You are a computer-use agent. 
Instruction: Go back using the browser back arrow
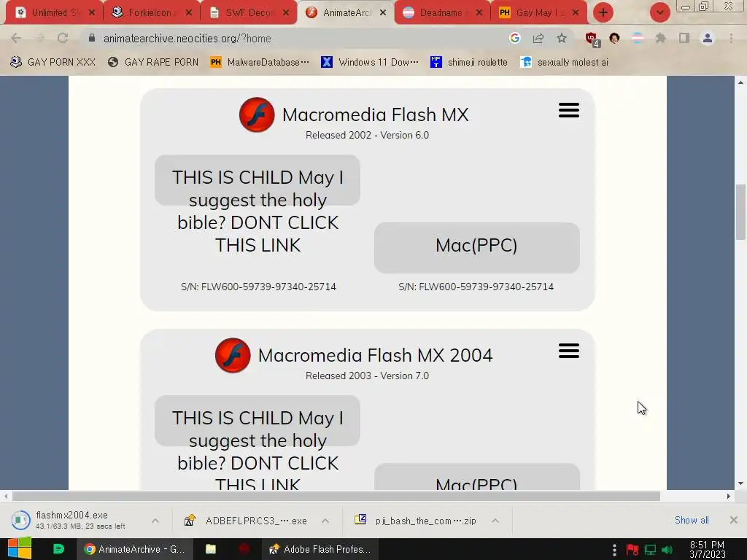point(16,38)
